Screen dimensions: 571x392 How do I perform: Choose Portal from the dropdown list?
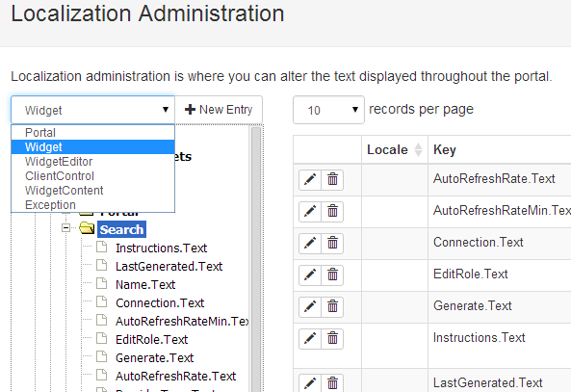click(x=92, y=132)
